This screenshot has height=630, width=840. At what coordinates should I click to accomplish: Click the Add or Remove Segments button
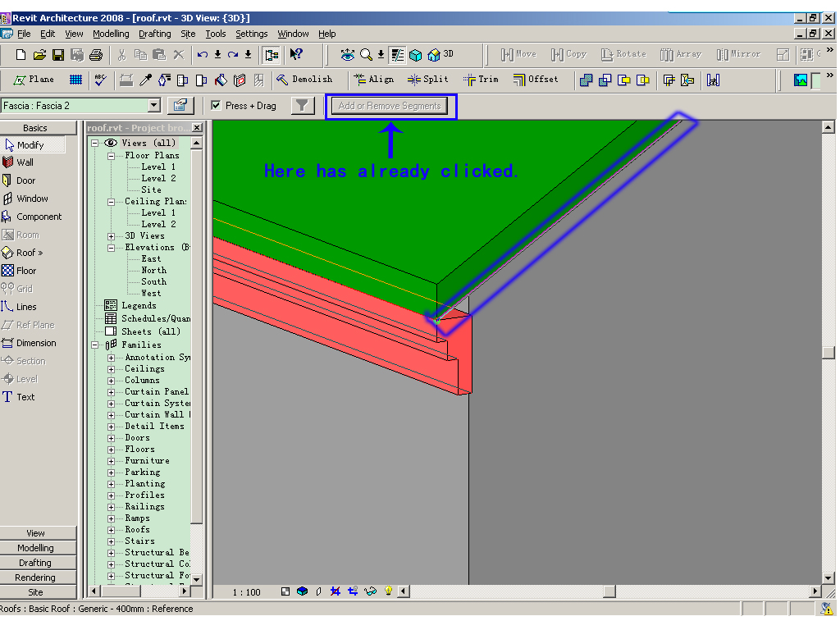point(390,106)
